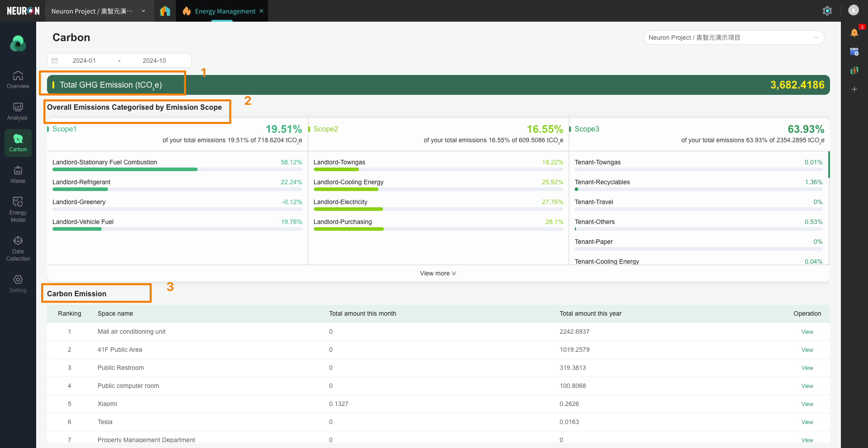The image size is (868, 448).
Task: View details for Property Management Department
Action: coord(807,440)
